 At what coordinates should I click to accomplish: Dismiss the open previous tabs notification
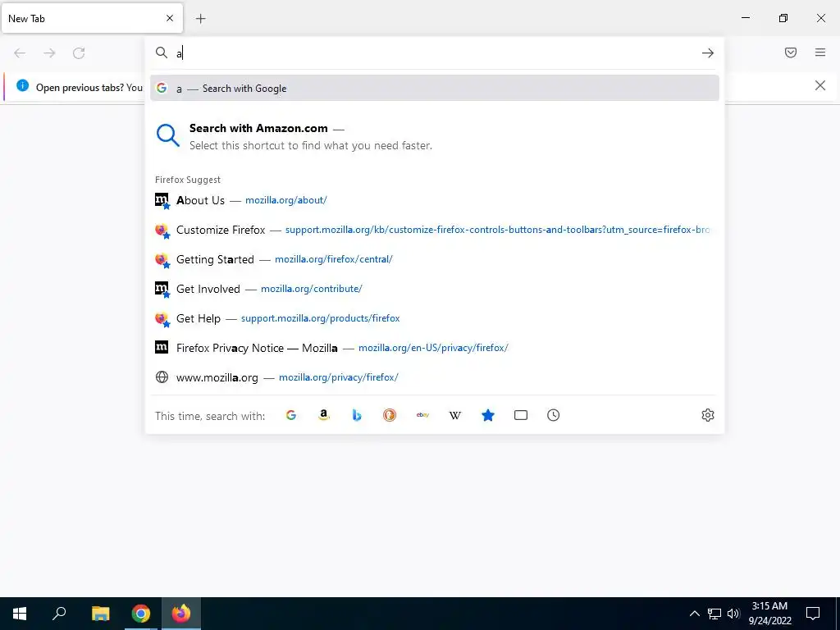click(820, 85)
